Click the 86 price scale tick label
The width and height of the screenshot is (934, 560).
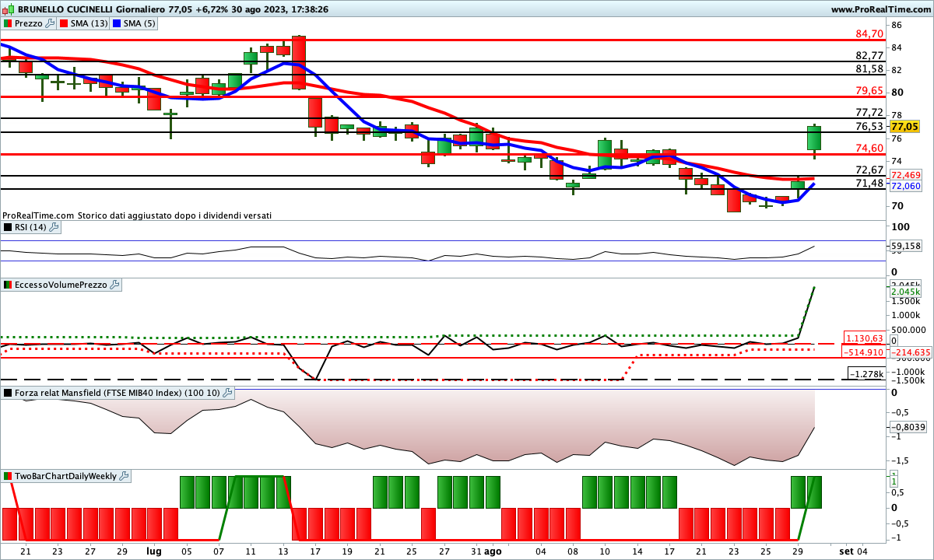click(897, 25)
